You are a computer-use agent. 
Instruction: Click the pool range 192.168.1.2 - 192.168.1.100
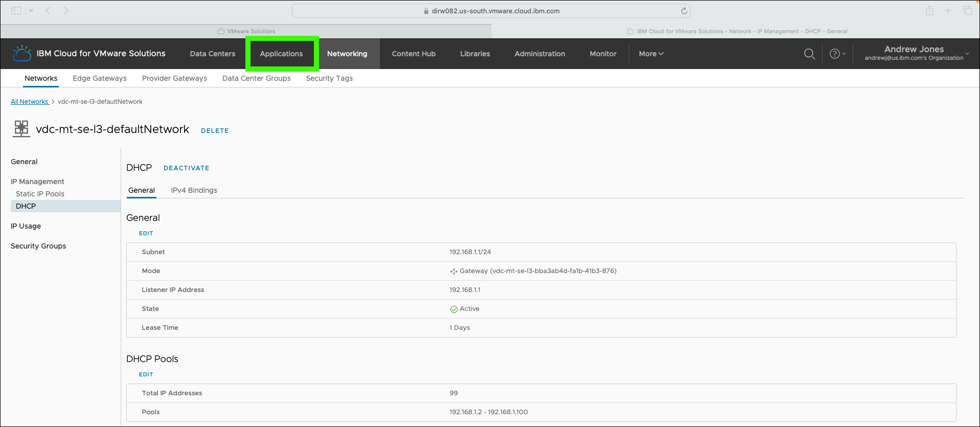tap(489, 412)
